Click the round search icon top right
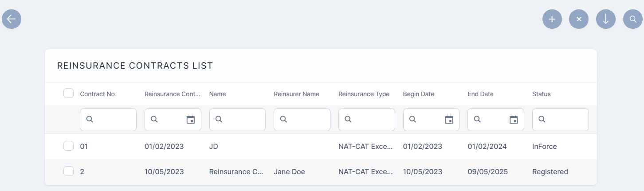This screenshot has width=644, height=191. [x=633, y=19]
